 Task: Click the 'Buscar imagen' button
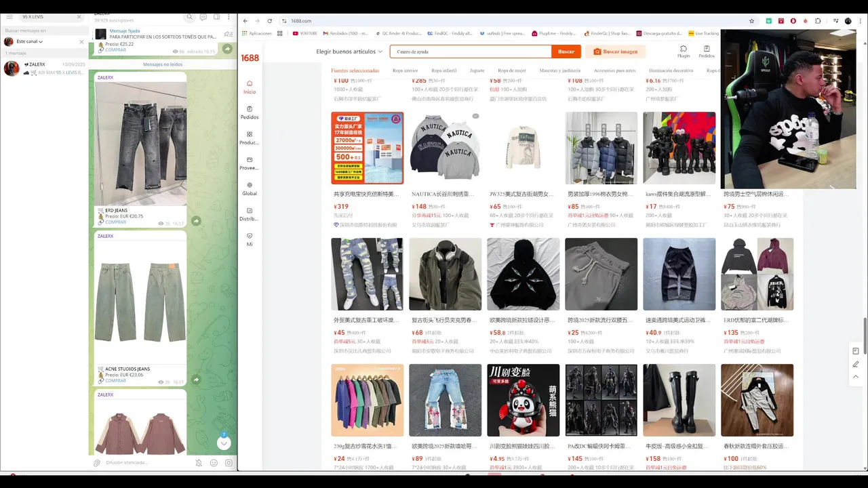click(x=616, y=52)
